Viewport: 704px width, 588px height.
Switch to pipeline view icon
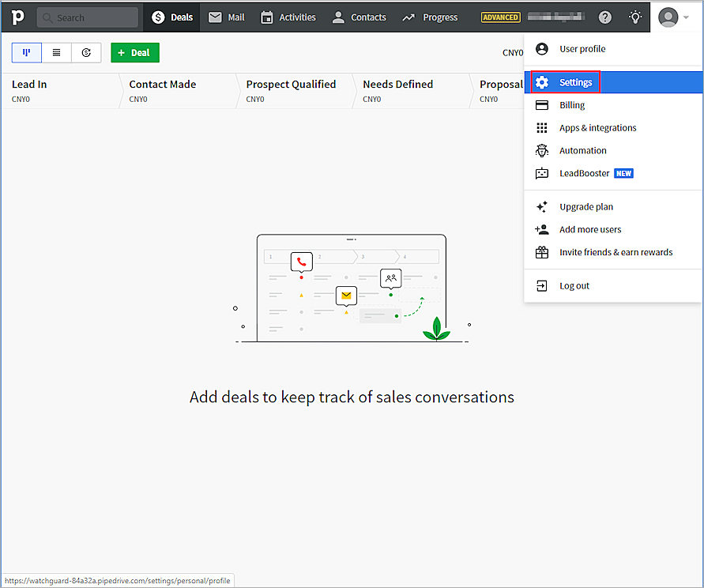(26, 53)
